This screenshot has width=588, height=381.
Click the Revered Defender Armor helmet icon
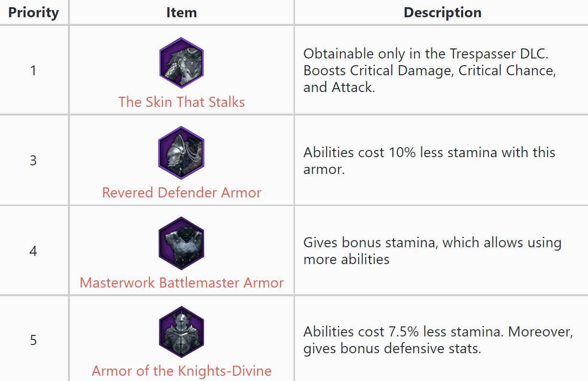pos(181,153)
